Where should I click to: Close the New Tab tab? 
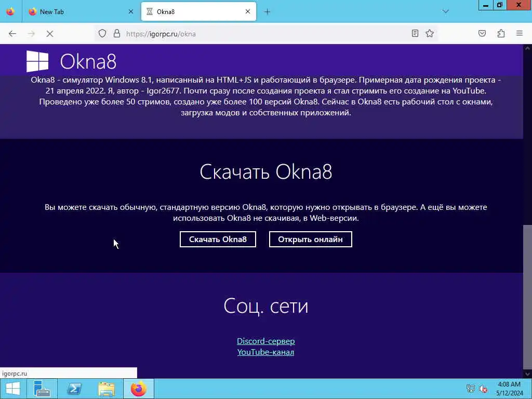[x=131, y=11]
